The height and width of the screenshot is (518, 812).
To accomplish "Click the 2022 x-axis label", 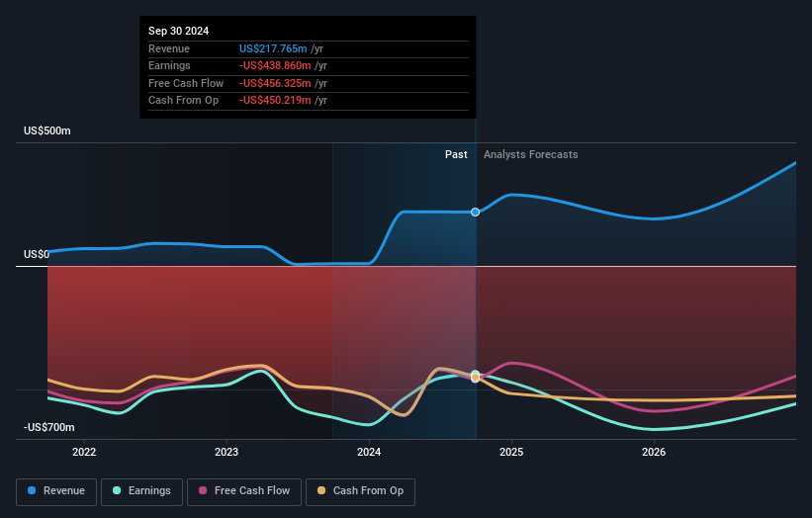I will point(84,452).
